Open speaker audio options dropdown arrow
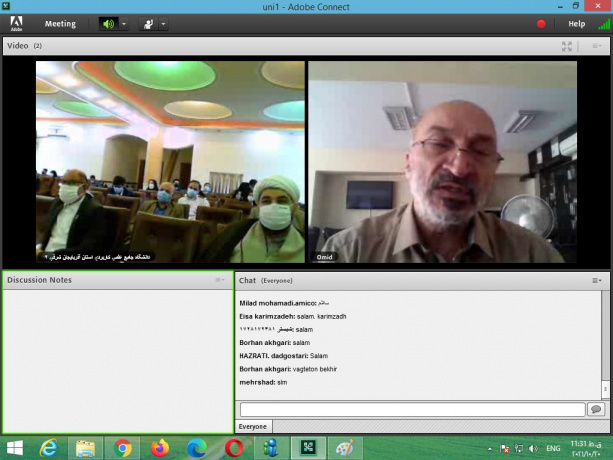This screenshot has width=613, height=460. pyautogui.click(x=124, y=24)
